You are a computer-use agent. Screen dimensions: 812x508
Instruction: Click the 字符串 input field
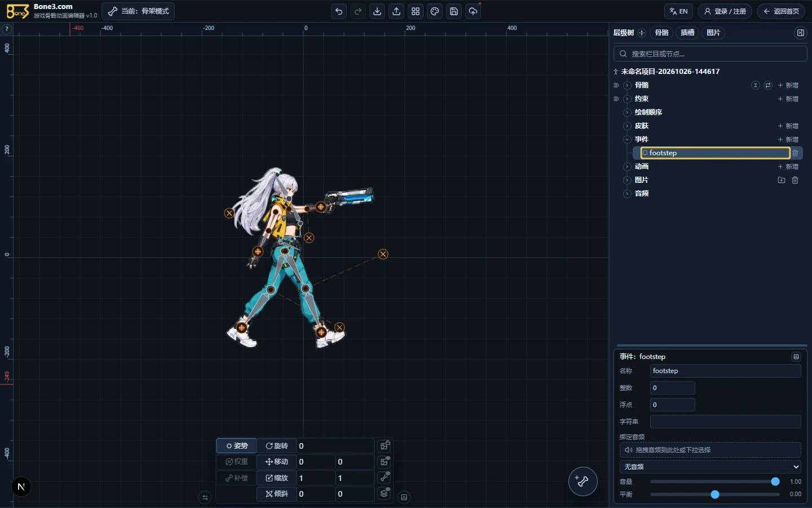tap(726, 422)
